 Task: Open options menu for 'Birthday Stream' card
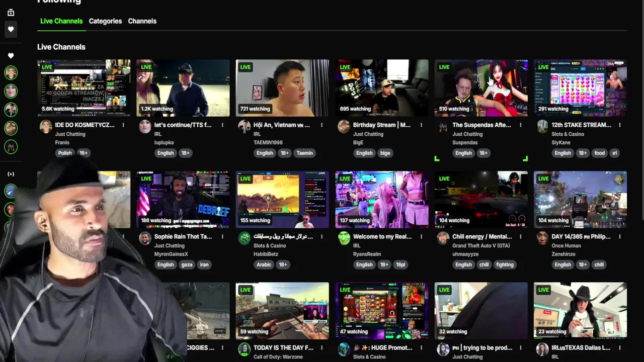421,125
